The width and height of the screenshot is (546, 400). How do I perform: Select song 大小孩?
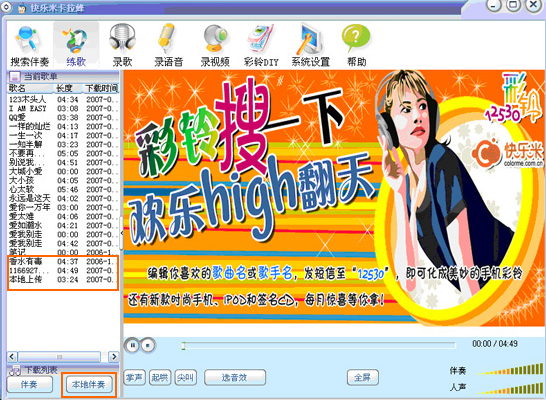[x=63, y=181]
